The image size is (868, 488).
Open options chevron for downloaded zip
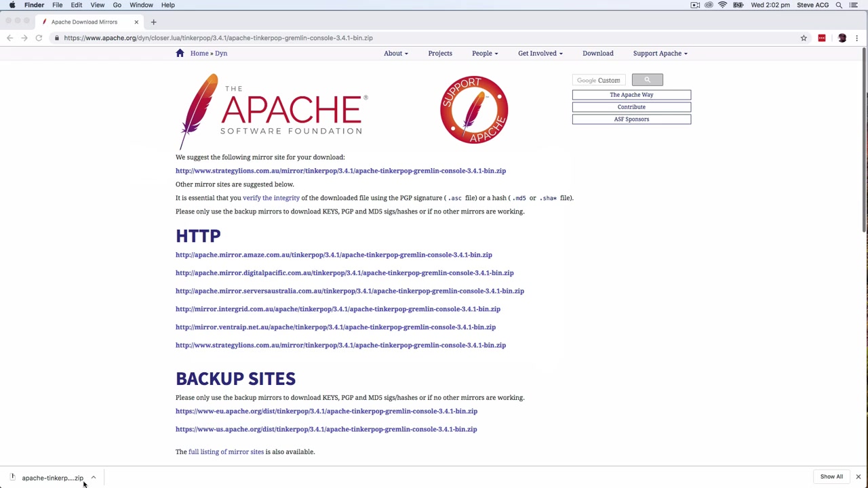94,477
